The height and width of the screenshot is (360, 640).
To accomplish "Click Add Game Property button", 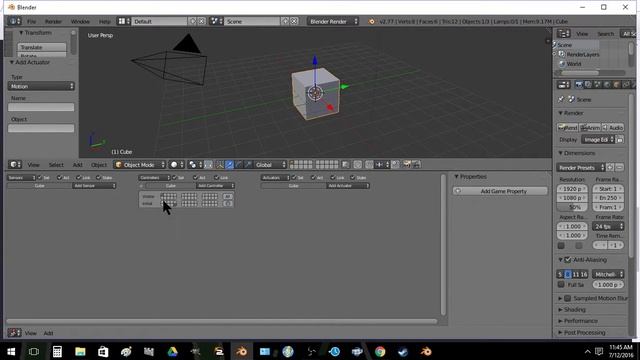I will pos(500,191).
